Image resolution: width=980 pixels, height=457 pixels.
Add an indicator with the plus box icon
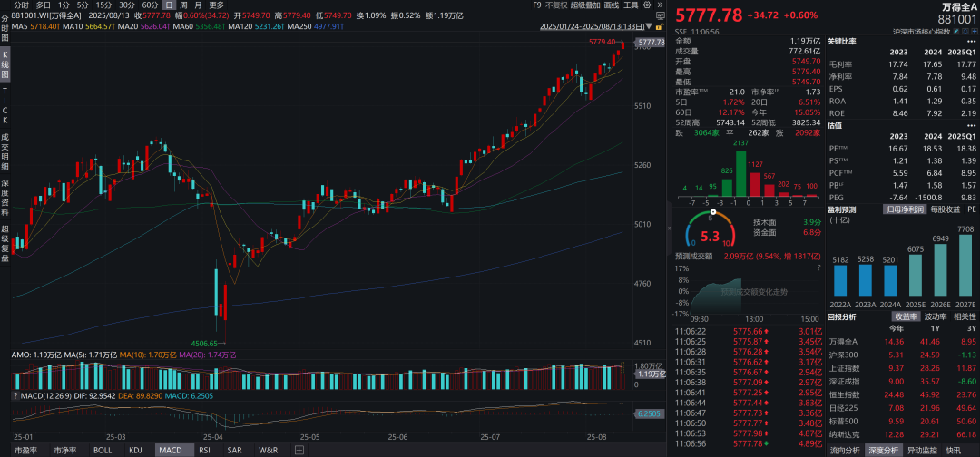click(x=299, y=450)
